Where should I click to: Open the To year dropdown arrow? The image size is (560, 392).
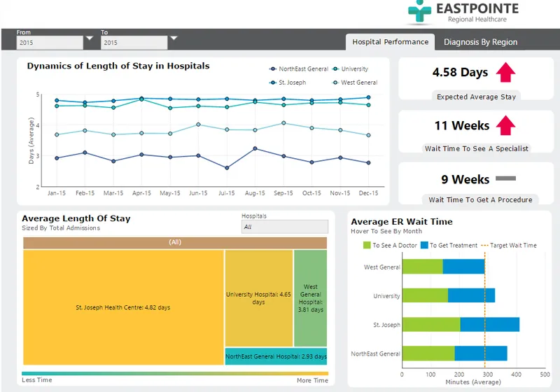pyautogui.click(x=174, y=38)
